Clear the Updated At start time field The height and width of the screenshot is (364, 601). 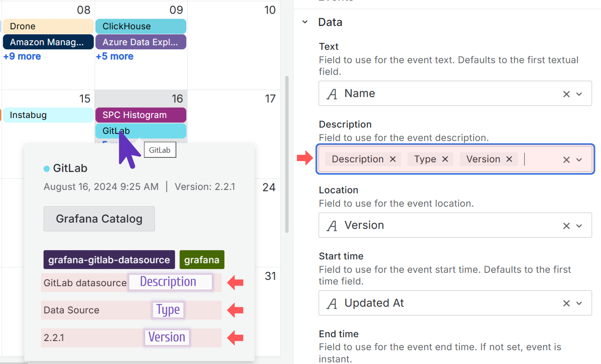point(566,303)
